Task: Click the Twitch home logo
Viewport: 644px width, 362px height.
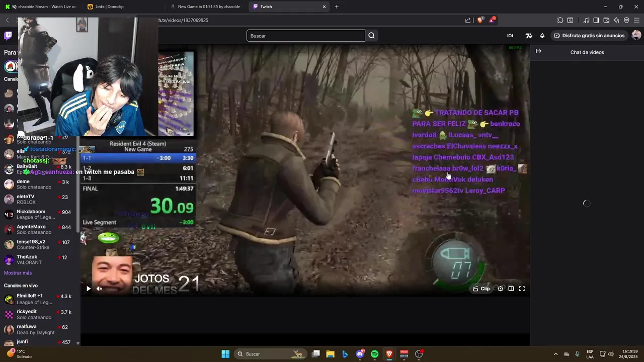Action: 9,36
